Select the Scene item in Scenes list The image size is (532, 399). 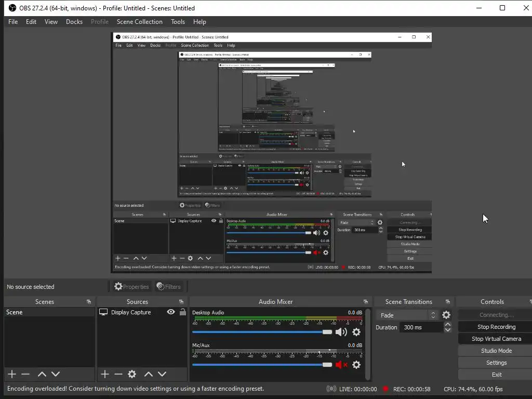click(49, 312)
